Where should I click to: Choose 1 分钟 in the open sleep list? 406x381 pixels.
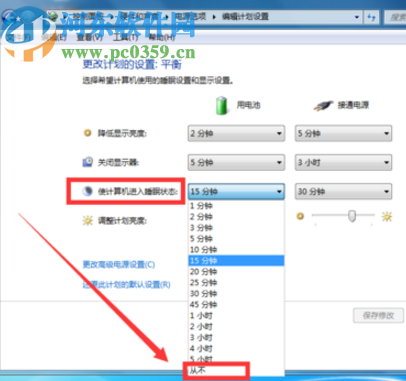[236, 206]
